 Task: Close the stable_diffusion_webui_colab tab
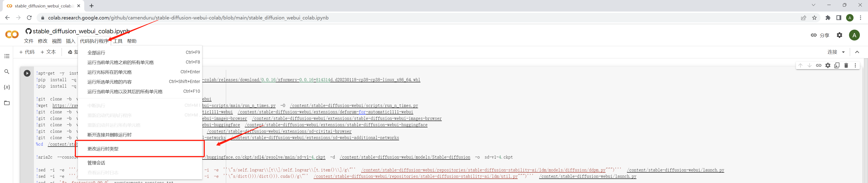[x=78, y=6]
